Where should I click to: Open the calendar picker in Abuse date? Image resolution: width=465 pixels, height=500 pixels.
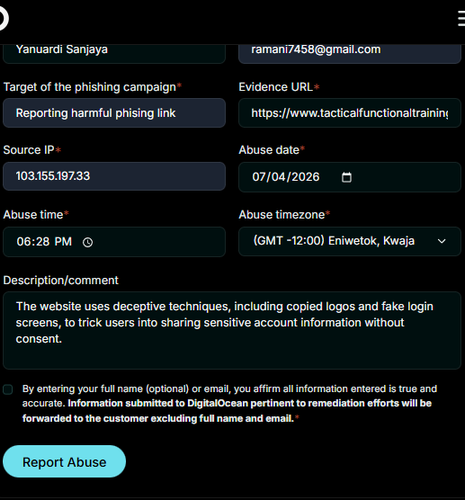[x=347, y=177]
